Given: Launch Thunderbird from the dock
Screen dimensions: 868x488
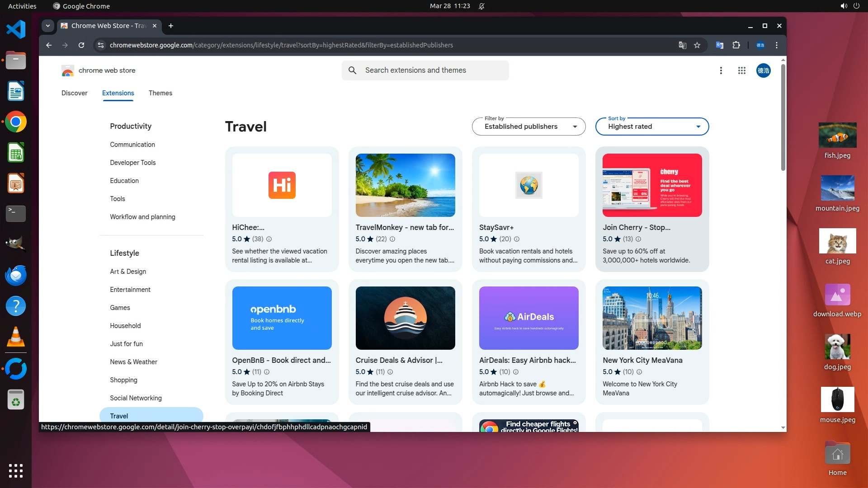Looking at the screenshot, I should 16,275.
